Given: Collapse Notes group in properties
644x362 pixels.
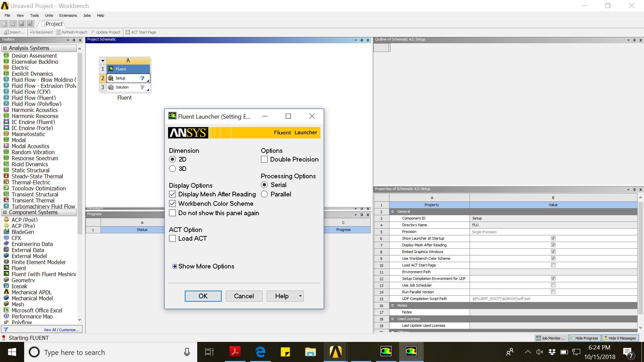Looking at the screenshot, I should pos(392,305).
